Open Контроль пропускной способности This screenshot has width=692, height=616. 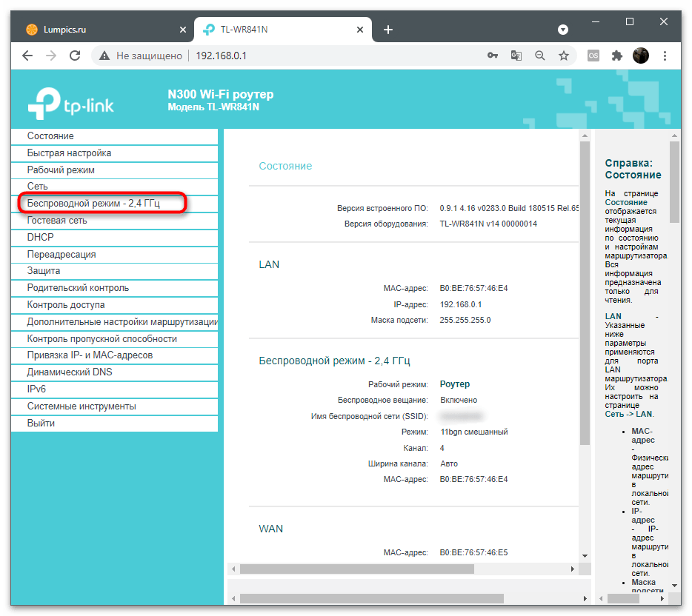coord(114,338)
